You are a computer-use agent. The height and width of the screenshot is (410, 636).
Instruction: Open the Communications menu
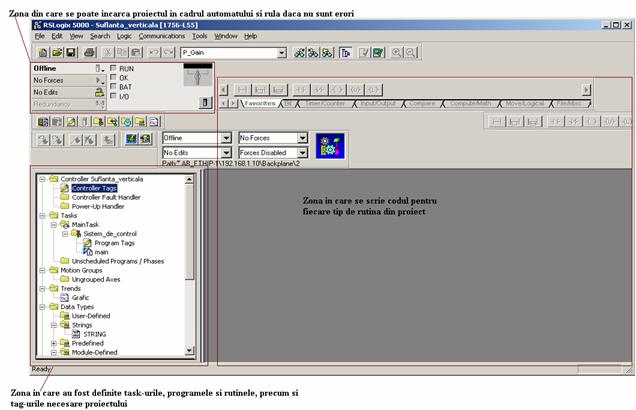click(x=162, y=36)
